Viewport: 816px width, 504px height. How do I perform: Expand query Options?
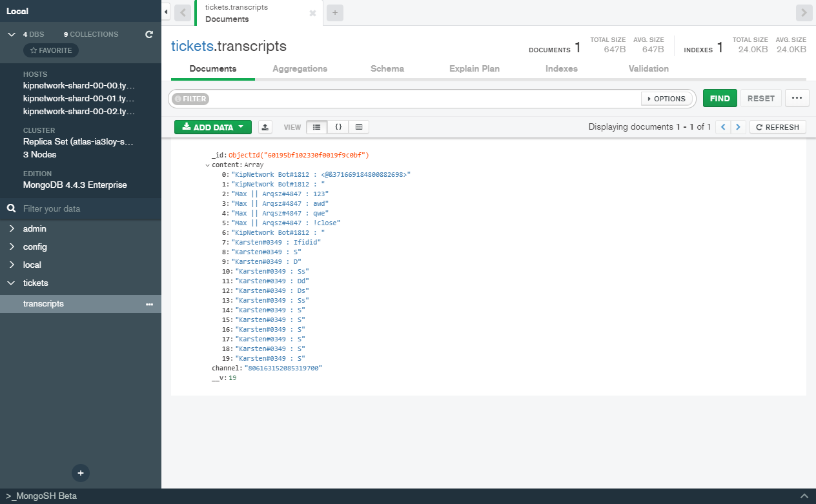(x=666, y=99)
